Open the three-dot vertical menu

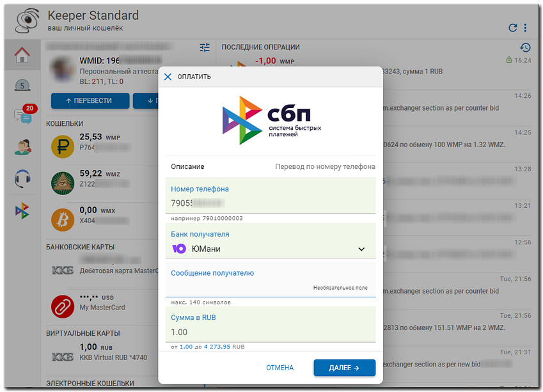526,27
